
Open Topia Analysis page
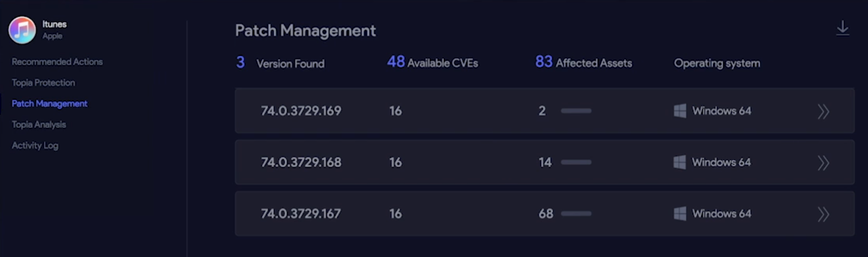[39, 124]
